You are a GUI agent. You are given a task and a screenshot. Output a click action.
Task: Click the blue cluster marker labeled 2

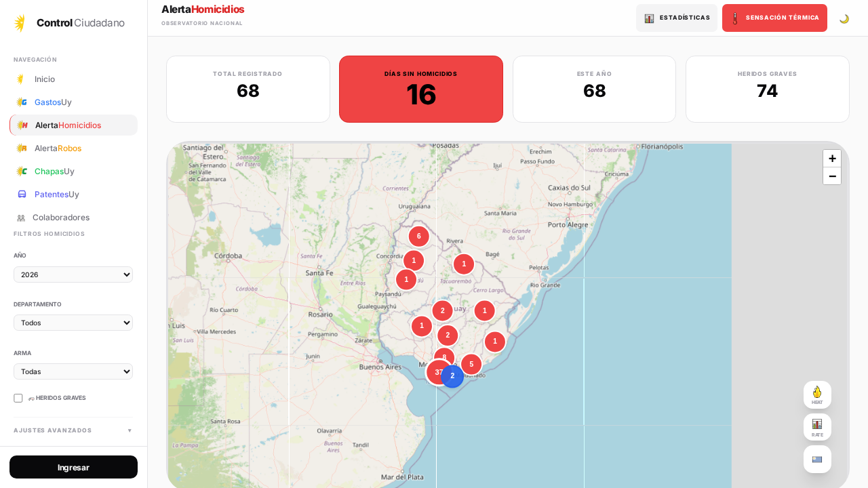pos(453,376)
